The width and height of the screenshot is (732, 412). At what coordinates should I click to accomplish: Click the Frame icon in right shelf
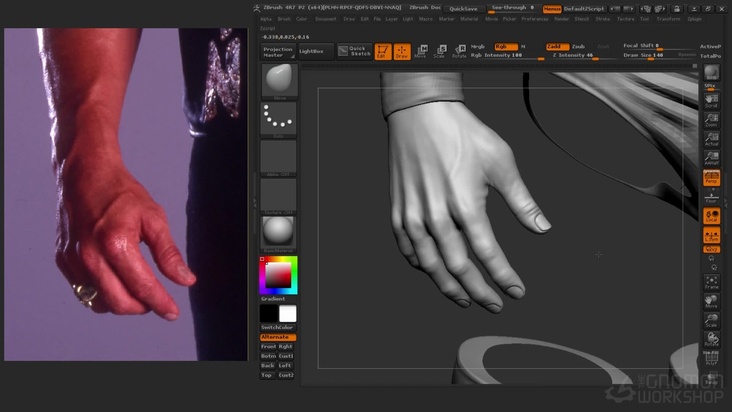[711, 283]
